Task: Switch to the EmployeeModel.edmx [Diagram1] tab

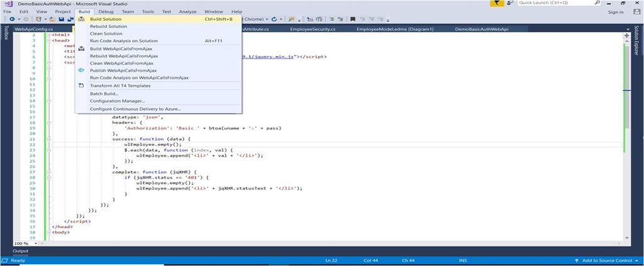Action: point(395,30)
